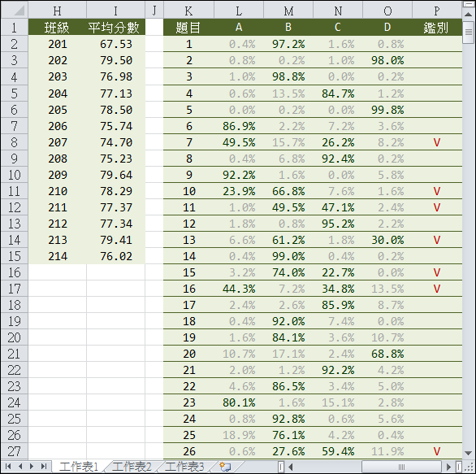
Task: Click the horizontal scrollbar right arrow
Action: pyautogui.click(x=448, y=467)
